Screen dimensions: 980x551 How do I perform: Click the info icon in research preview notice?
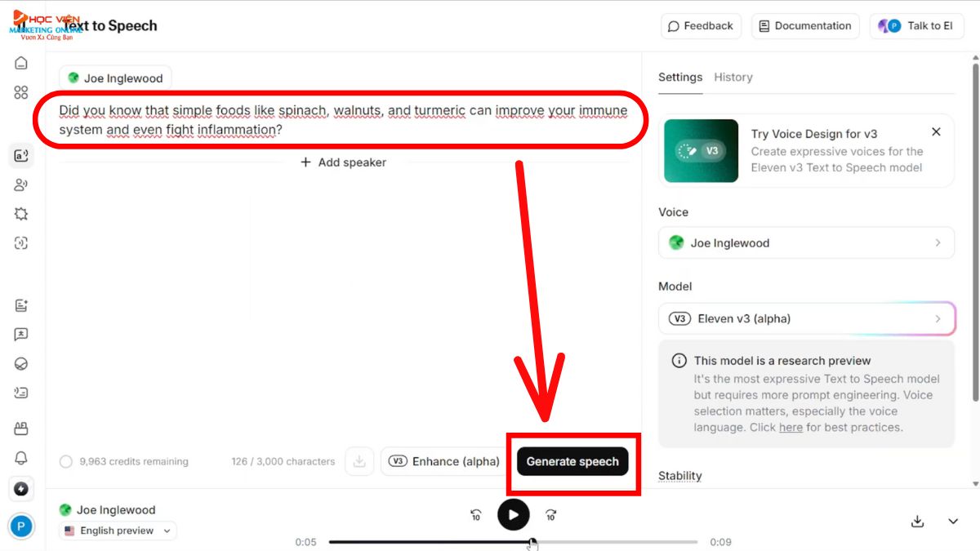pyautogui.click(x=679, y=361)
